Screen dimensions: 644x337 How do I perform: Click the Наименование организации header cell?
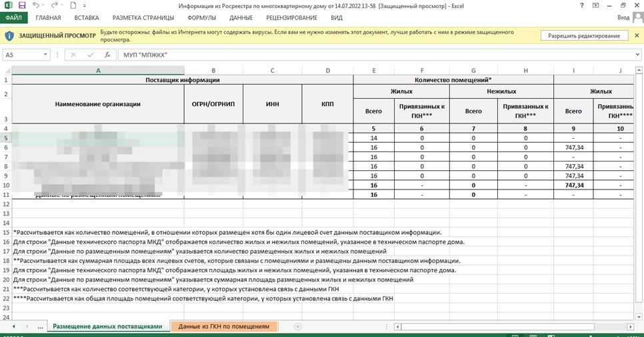[98, 104]
